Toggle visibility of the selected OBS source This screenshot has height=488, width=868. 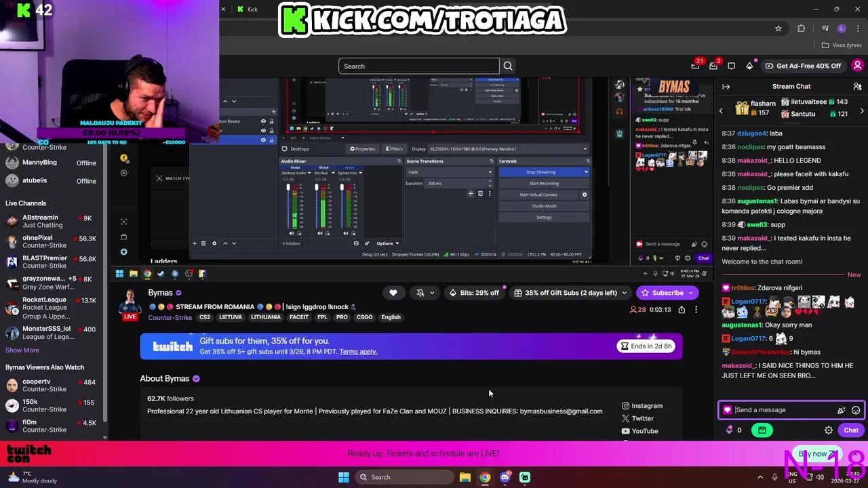click(263, 140)
